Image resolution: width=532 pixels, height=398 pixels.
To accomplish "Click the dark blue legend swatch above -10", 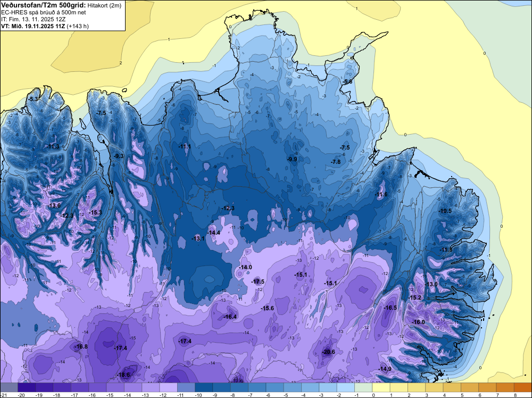I will [204, 387].
